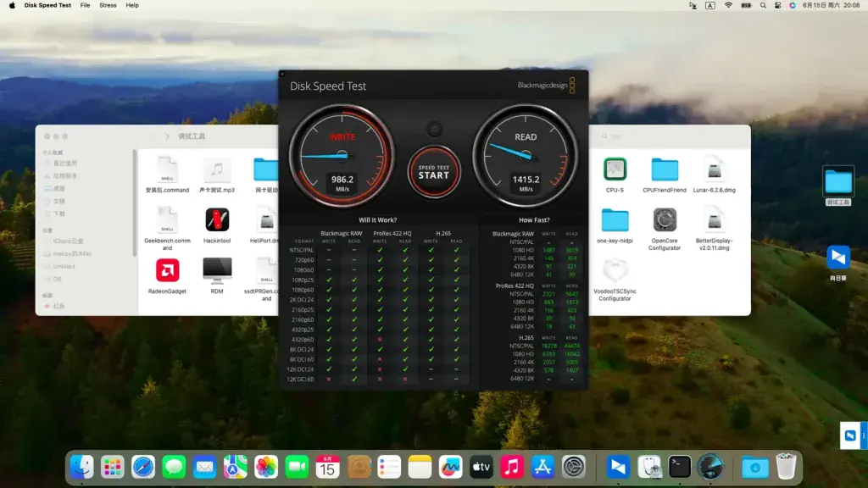Select the RDM app icon in Finder

tap(217, 276)
